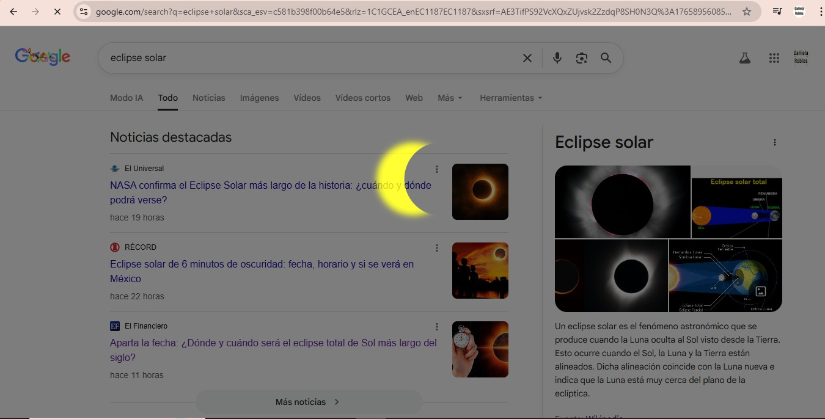Screen dimensions: 825x419
Task: Open options menu for El Universal article
Action: [x=437, y=169]
